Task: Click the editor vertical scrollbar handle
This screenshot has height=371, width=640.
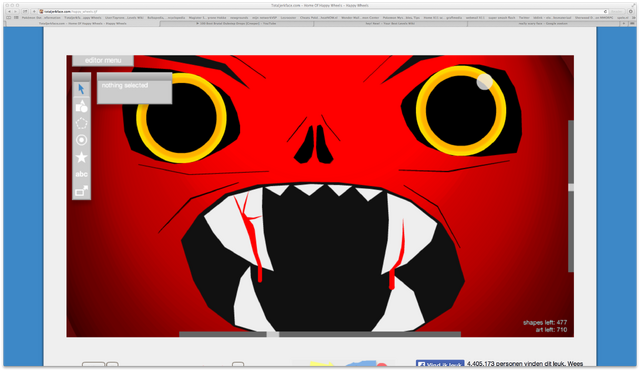Action: tap(571, 187)
